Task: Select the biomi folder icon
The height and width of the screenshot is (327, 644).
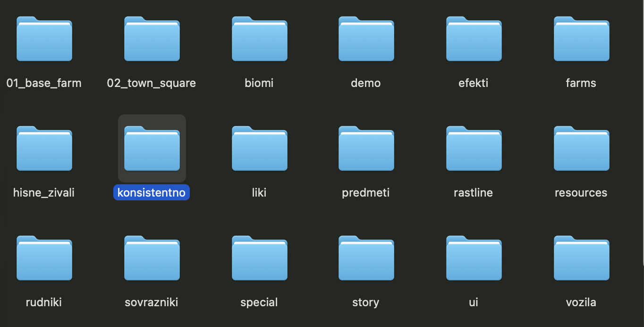Action: [259, 39]
